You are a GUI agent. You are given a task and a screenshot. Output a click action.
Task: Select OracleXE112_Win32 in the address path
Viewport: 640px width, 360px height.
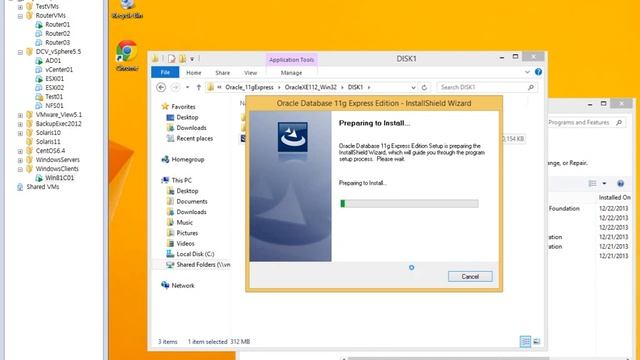pyautogui.click(x=311, y=87)
